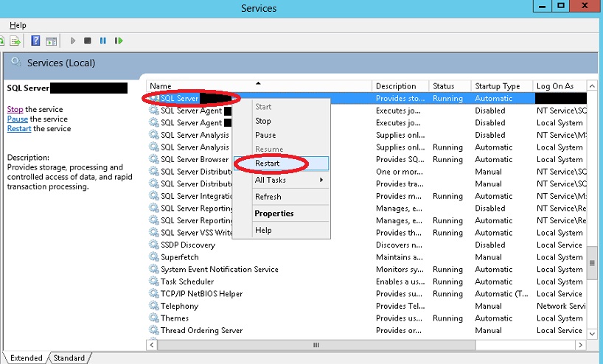Click the gear icon beside SSDP Discovery

154,245
